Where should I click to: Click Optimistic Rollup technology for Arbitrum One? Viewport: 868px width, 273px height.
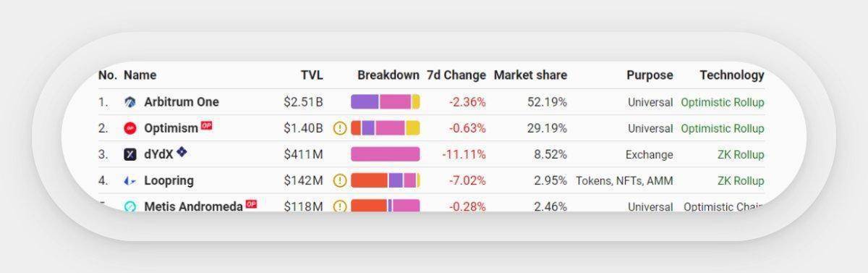point(722,102)
